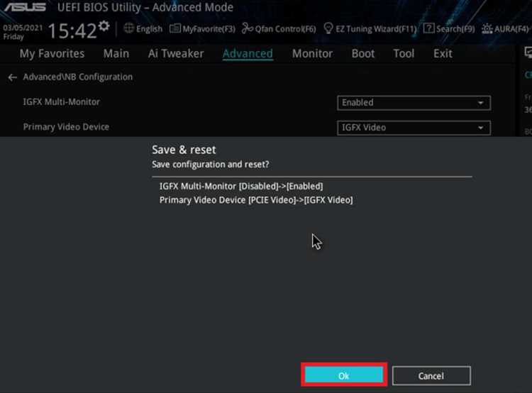Click the back arrow to Advanced menu
Image resolution: width=532 pixels, height=393 pixels.
(x=13, y=77)
